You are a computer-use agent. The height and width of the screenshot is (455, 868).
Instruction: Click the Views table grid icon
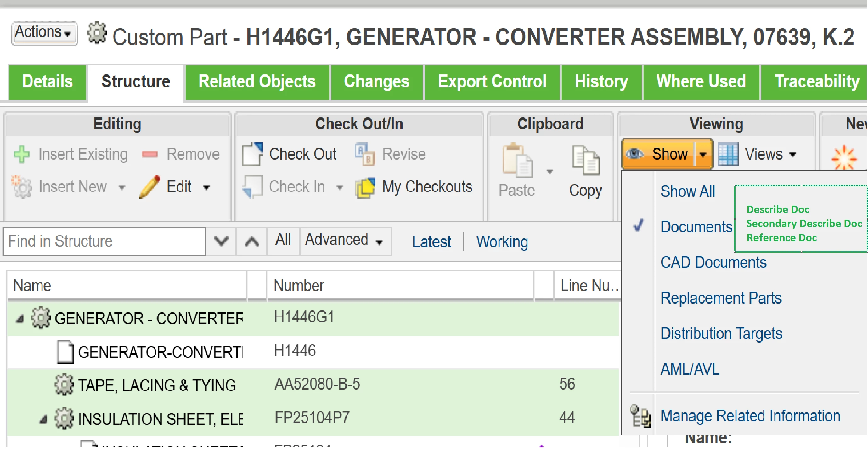(728, 154)
